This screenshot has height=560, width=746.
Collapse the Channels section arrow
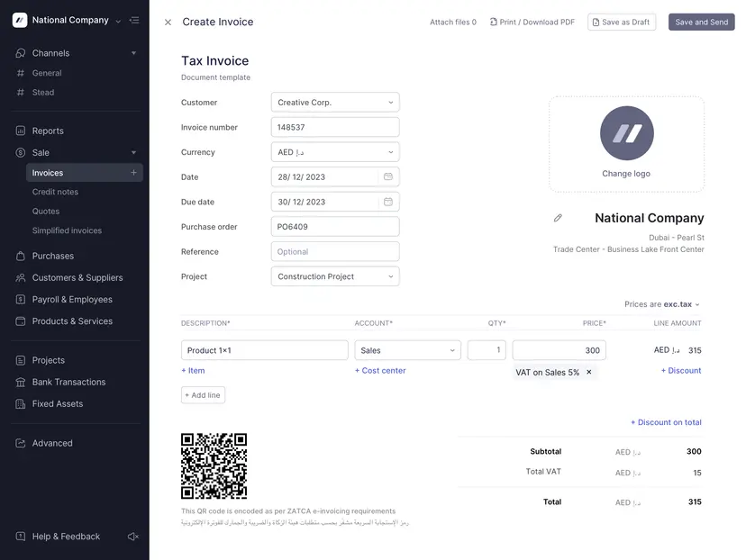click(x=133, y=53)
